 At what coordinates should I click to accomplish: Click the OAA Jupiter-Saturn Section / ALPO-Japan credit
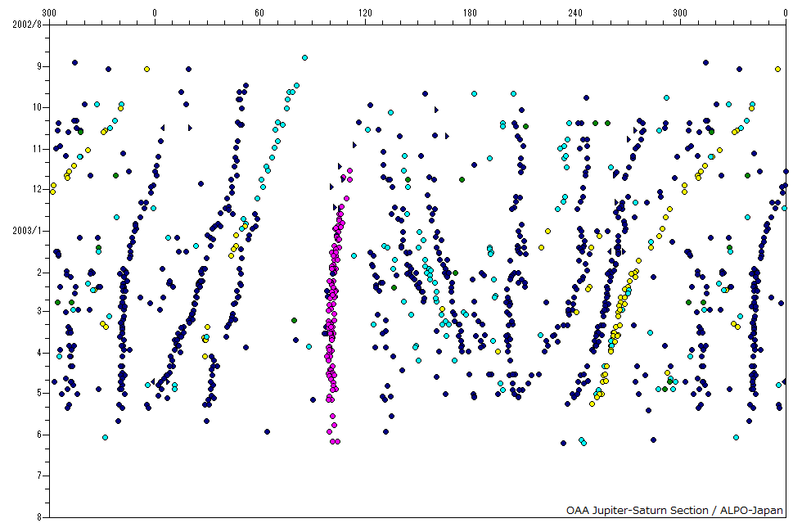[x=674, y=510]
